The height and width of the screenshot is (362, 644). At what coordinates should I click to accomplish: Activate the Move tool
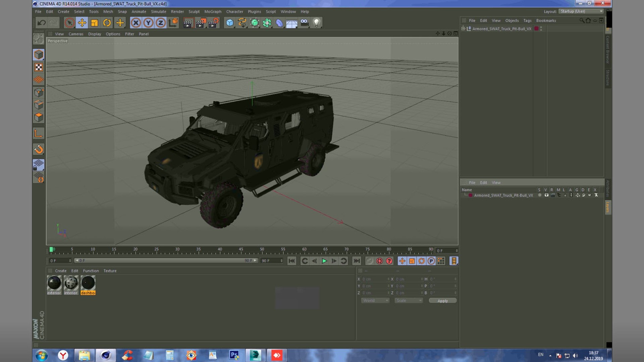point(82,23)
